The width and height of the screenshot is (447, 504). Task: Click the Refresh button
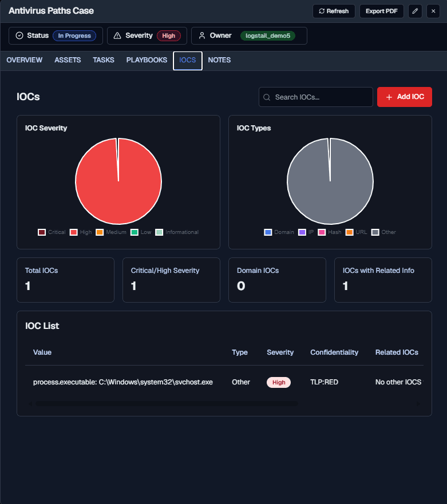point(334,11)
